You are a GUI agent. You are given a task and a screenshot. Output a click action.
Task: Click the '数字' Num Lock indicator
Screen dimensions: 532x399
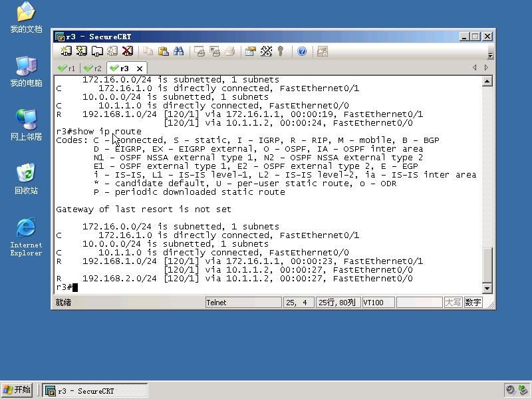473,303
